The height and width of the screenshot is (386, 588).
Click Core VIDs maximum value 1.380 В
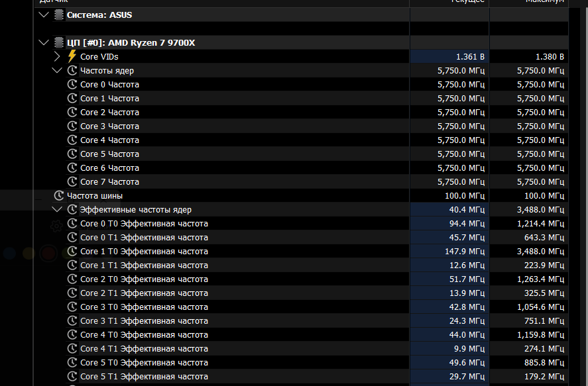550,56
